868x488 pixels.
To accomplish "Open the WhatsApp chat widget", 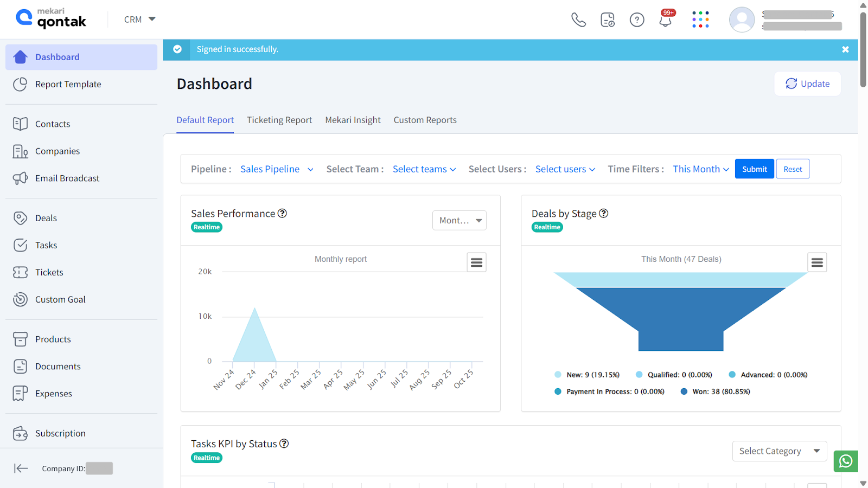I will (846, 461).
